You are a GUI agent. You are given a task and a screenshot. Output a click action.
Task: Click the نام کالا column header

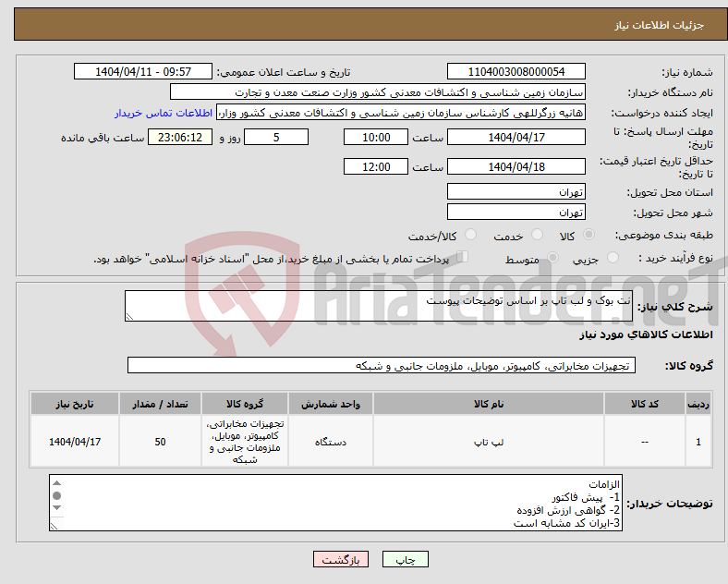(489, 404)
